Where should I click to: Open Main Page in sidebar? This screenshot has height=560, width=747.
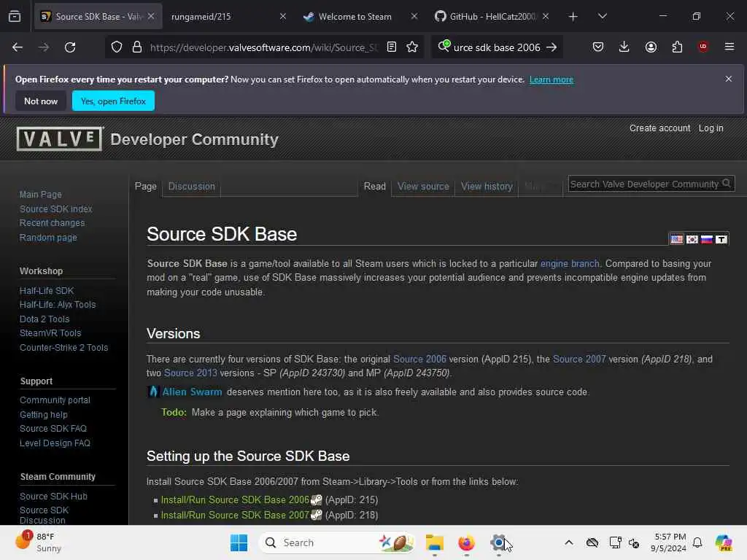tap(41, 194)
